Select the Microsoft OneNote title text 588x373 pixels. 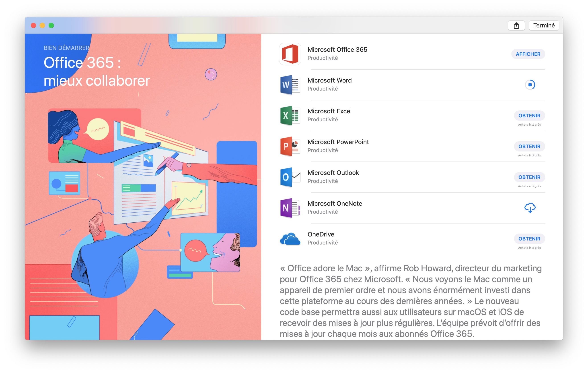(335, 204)
